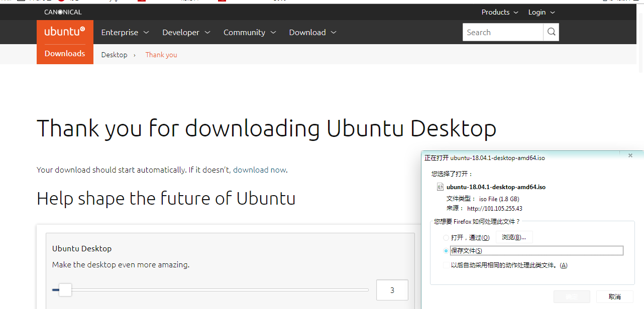This screenshot has height=309, width=644.
Task: Click the 'iso File (1.8 GB)' text
Action: [x=499, y=199]
